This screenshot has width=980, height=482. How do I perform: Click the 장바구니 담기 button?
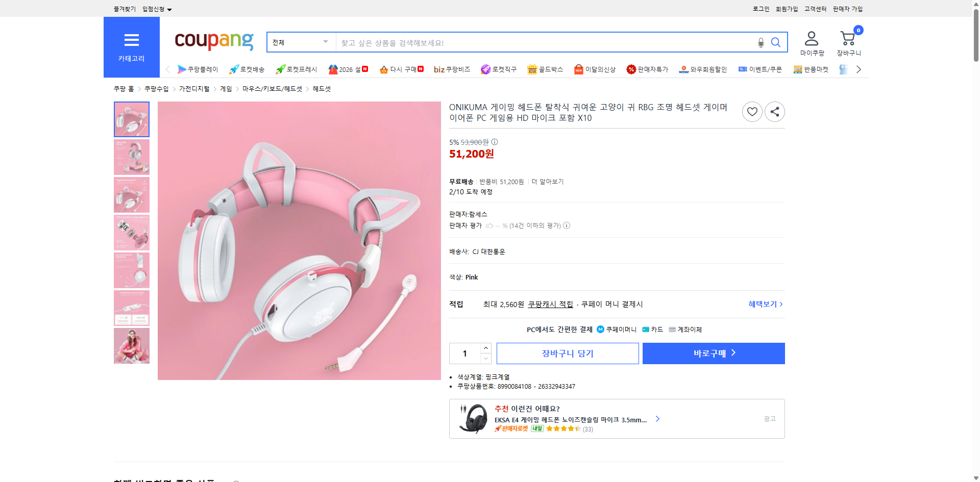pyautogui.click(x=567, y=353)
